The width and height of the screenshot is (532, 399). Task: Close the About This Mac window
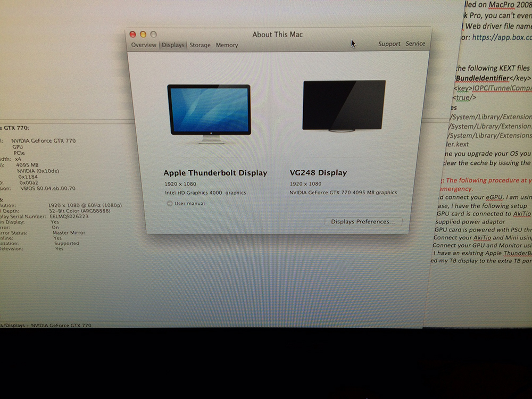point(132,34)
